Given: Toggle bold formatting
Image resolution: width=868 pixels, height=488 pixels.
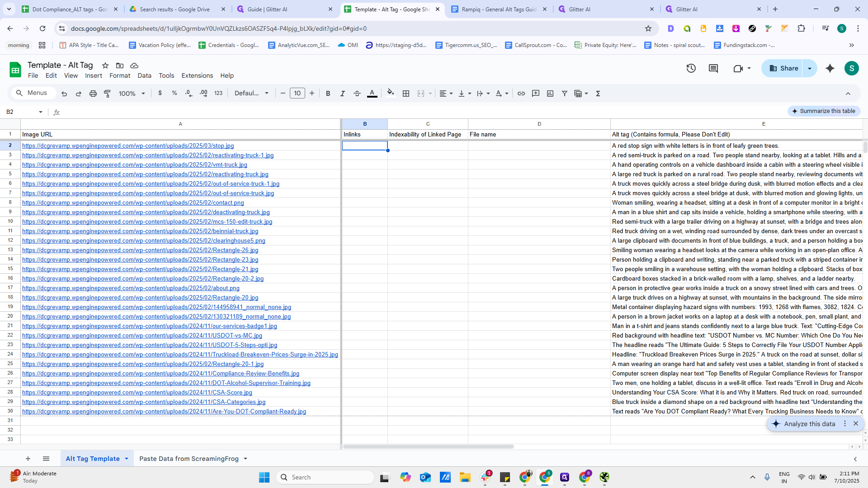Looking at the screenshot, I should (x=328, y=94).
